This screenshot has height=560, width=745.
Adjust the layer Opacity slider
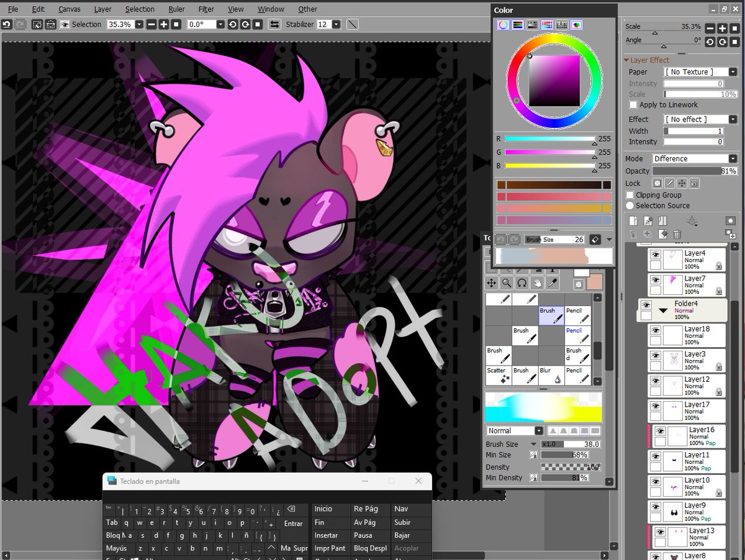pyautogui.click(x=694, y=171)
